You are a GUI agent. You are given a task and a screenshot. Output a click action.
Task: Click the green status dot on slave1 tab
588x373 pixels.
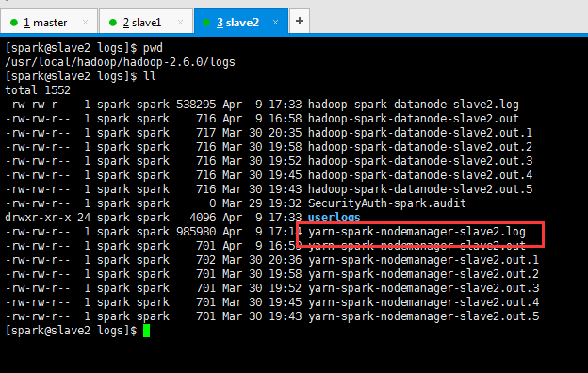coord(113,23)
